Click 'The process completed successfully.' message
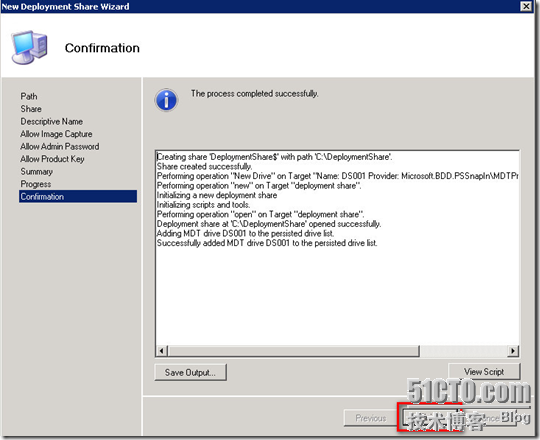Viewport: 540px width, 440px height. (255, 94)
